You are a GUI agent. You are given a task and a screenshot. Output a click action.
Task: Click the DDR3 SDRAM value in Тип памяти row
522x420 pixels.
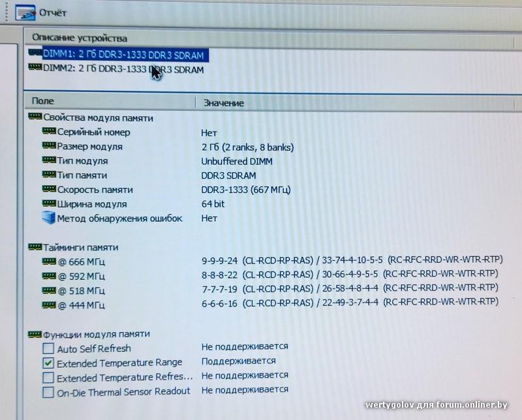229,175
